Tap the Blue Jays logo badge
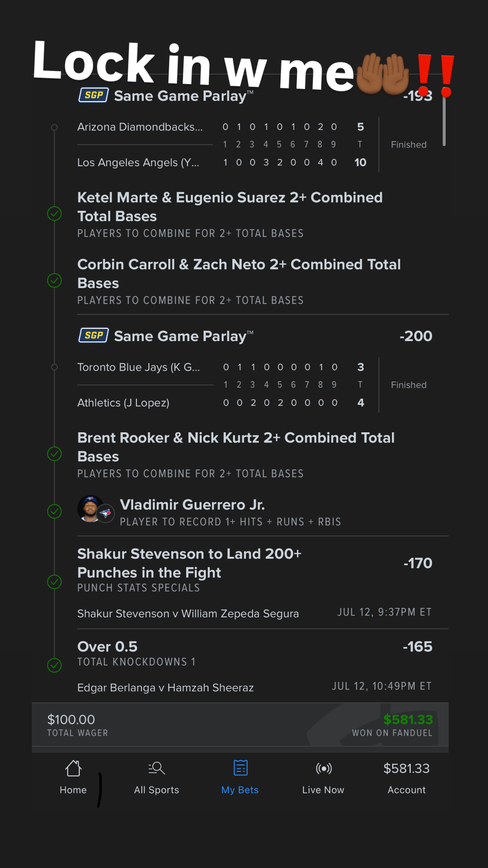 coord(106,514)
